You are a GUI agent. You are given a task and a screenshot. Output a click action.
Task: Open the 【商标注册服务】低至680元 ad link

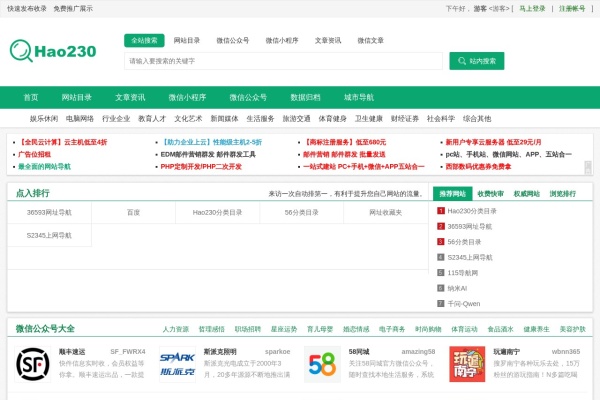[344, 142]
